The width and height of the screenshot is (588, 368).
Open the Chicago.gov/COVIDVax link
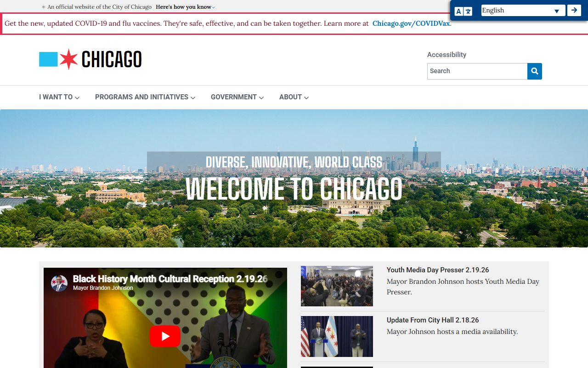tap(411, 23)
